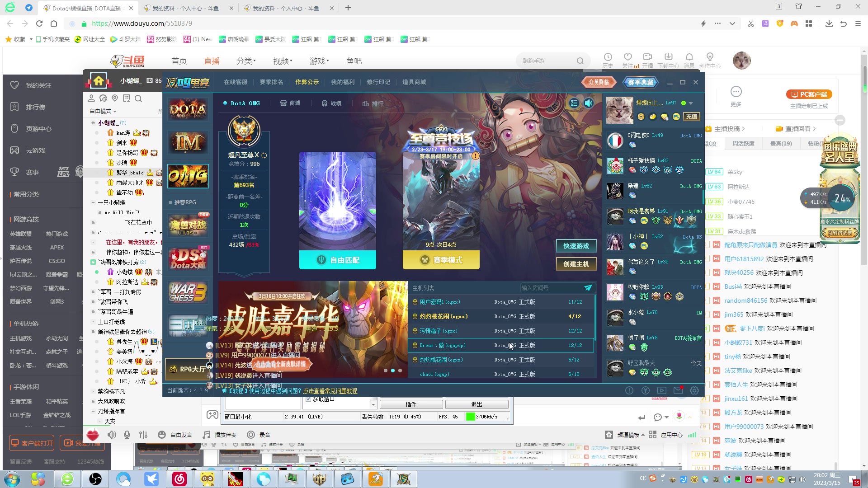
Task: Open contacts person icon in voice window
Action: (x=91, y=98)
